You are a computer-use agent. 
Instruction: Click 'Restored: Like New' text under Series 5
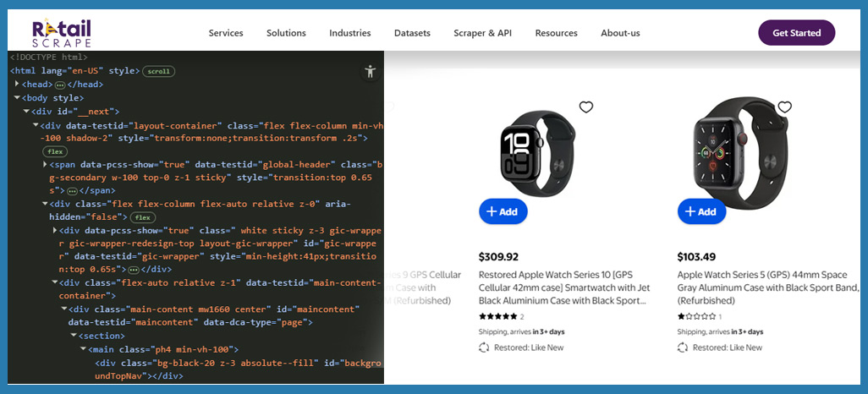[728, 347]
